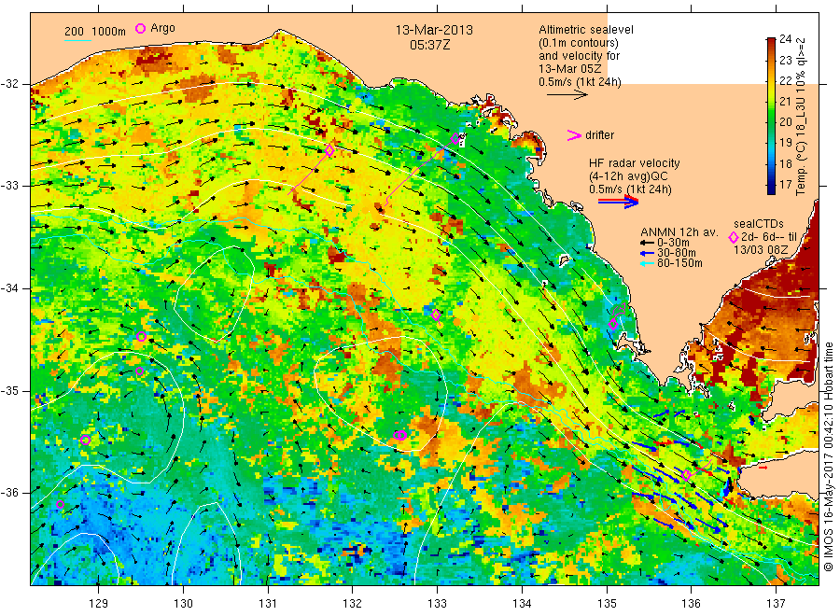Click the magenta Argo circle in the legend
The height and width of the screenshot is (616, 840).
140,28
